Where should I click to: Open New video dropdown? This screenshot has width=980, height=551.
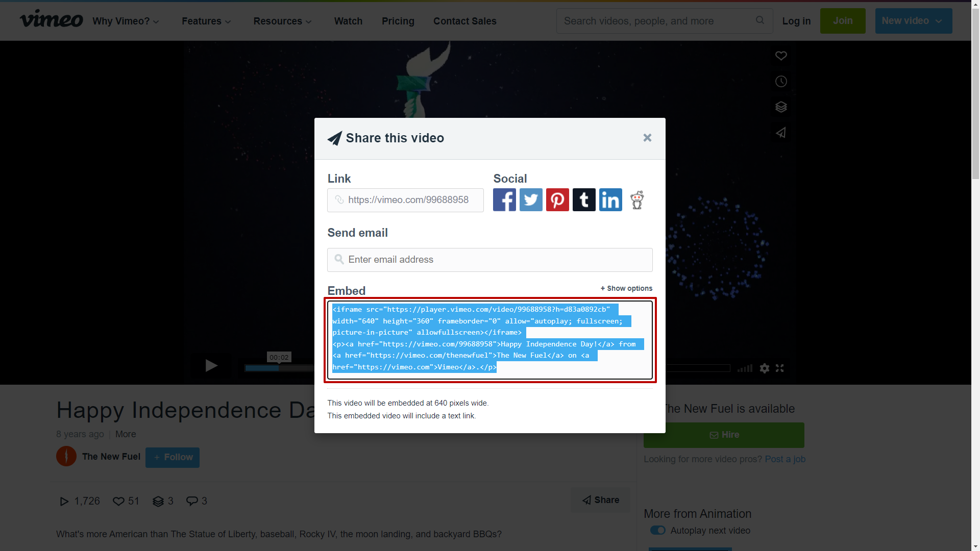pos(914,21)
